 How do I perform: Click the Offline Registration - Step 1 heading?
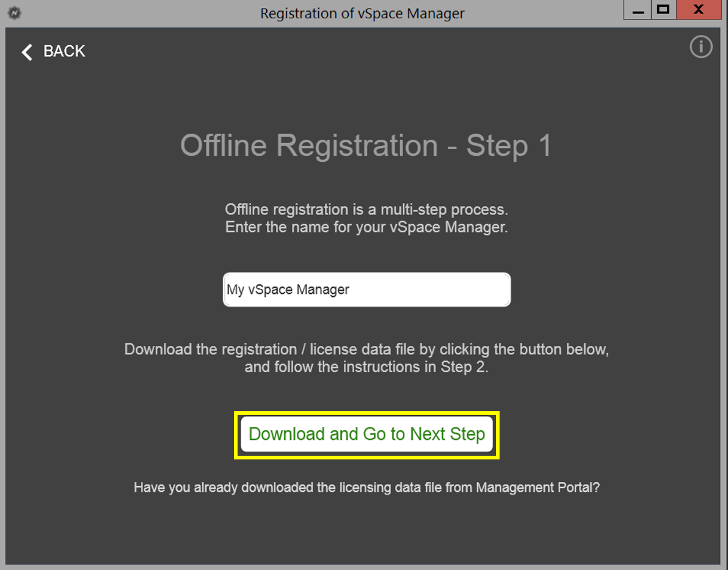(x=366, y=145)
